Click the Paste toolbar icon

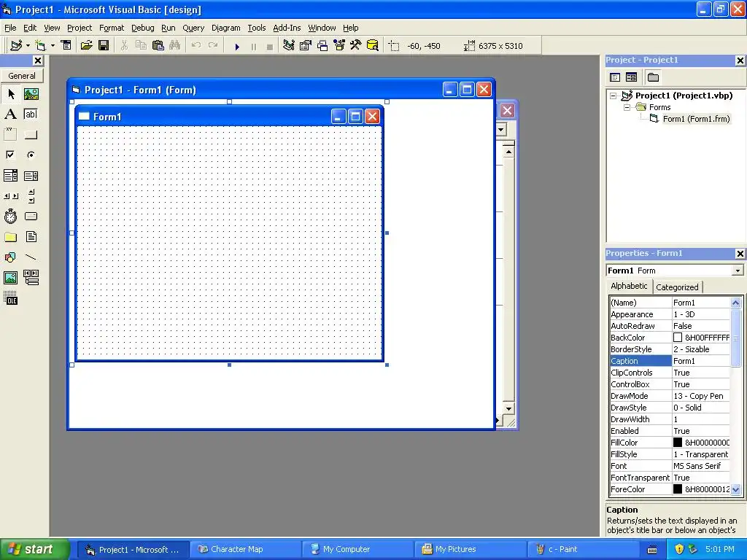point(158,45)
